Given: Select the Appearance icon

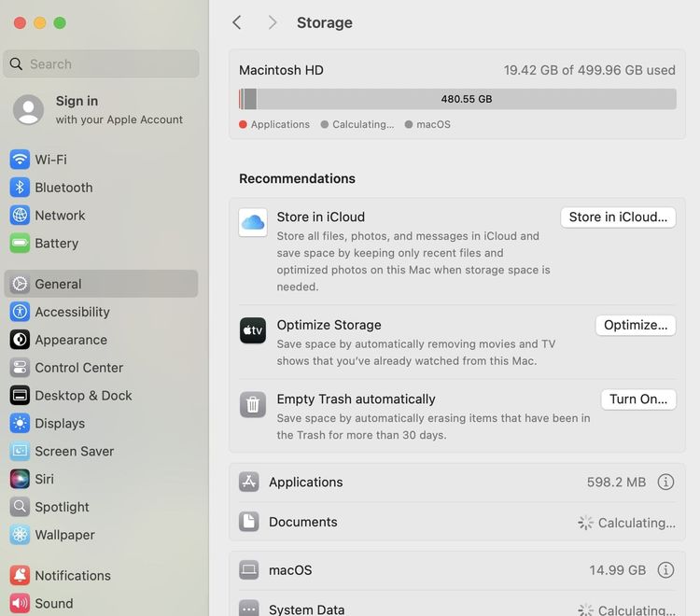Looking at the screenshot, I should [20, 340].
